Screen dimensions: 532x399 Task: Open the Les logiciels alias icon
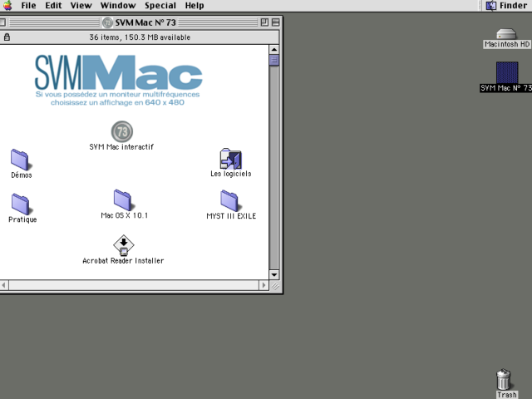click(x=231, y=159)
